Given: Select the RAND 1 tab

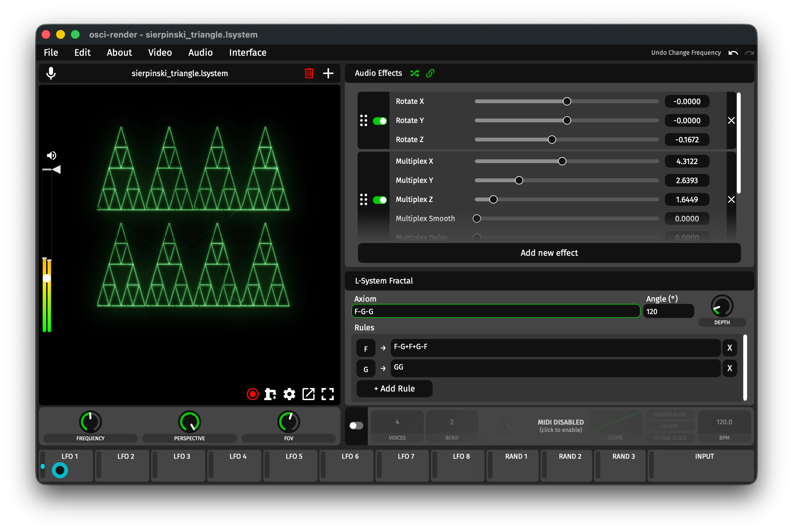Looking at the screenshot, I should click(x=513, y=465).
